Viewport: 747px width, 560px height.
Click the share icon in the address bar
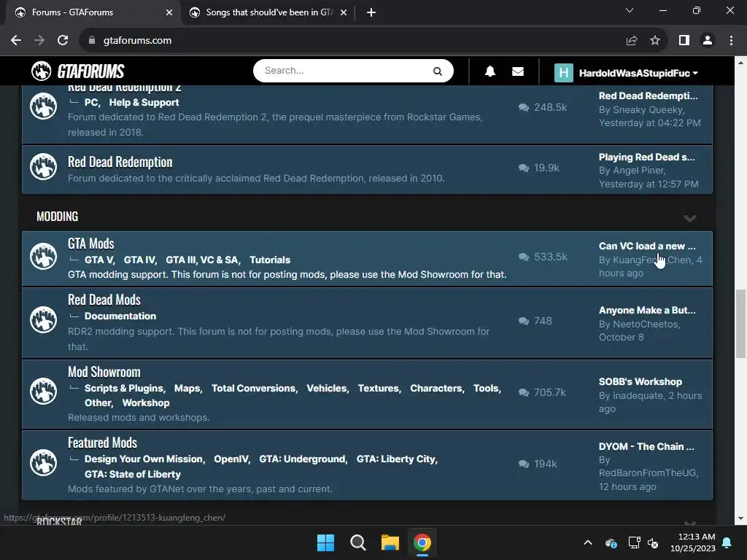[632, 41]
